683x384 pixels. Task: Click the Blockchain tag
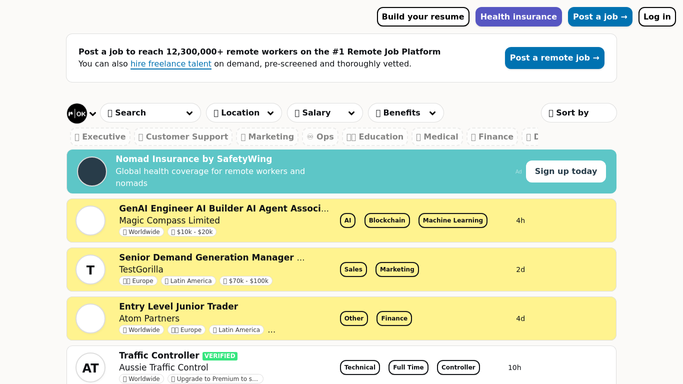(387, 220)
